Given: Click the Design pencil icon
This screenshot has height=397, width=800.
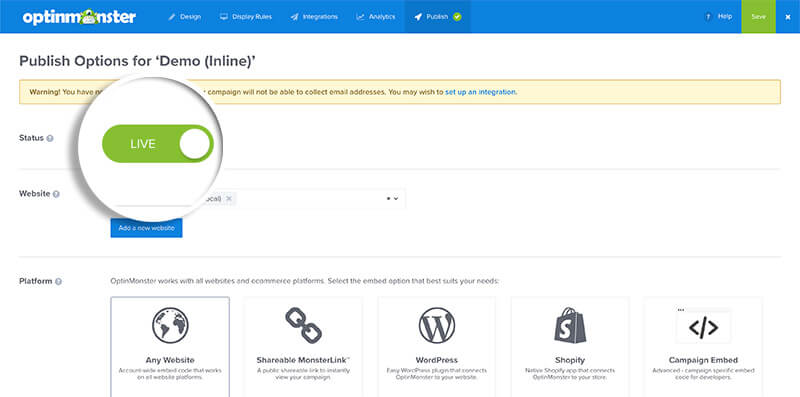Looking at the screenshot, I should point(172,17).
